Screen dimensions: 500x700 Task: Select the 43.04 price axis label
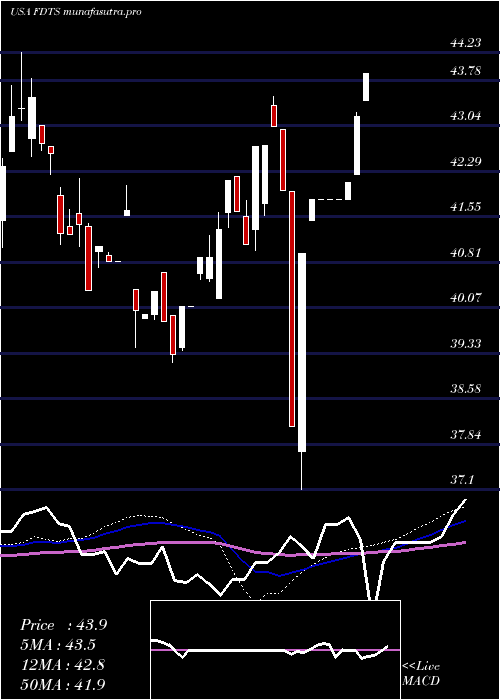coord(466,116)
